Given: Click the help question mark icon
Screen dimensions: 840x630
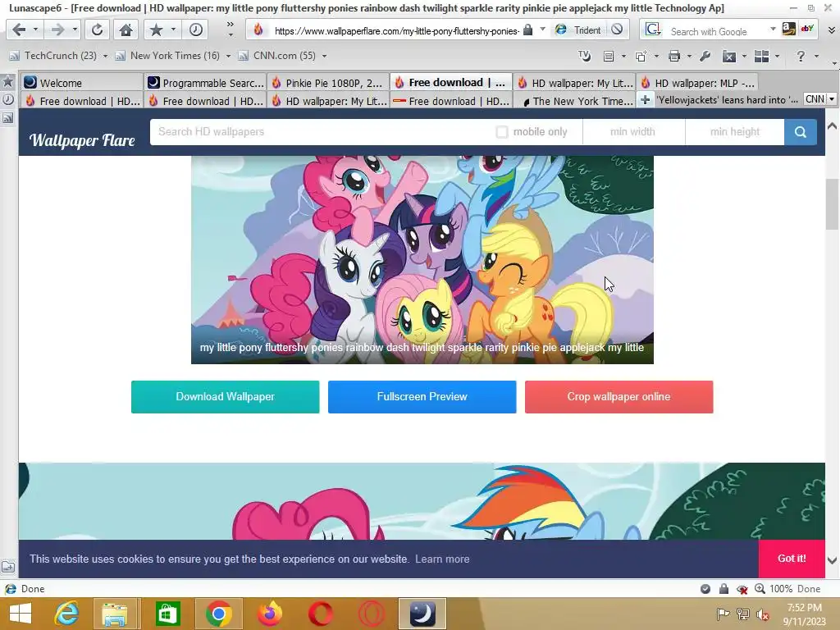Looking at the screenshot, I should pos(801,56).
